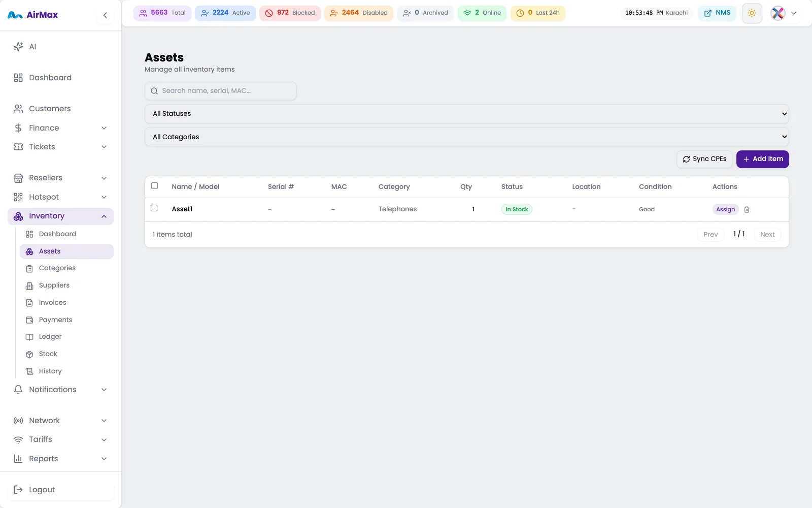
Task: Go to the Stock submenu item
Action: [66, 354]
